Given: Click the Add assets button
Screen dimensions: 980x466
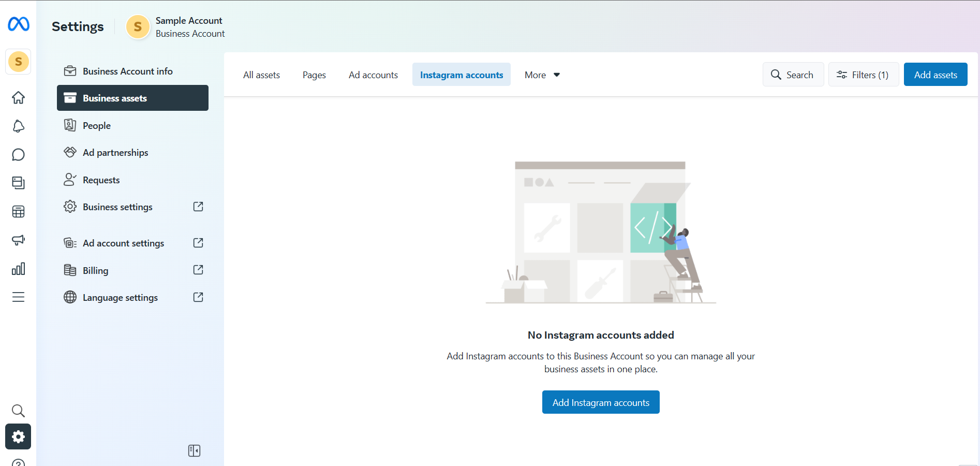Looking at the screenshot, I should [936, 75].
